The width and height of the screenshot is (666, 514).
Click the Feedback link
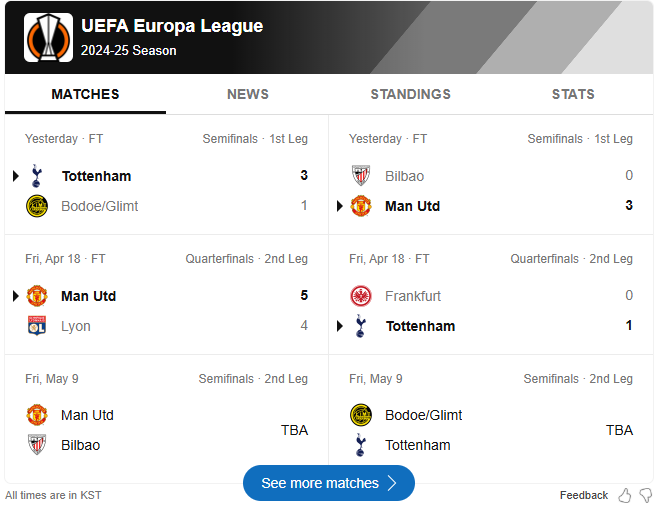[x=584, y=495]
